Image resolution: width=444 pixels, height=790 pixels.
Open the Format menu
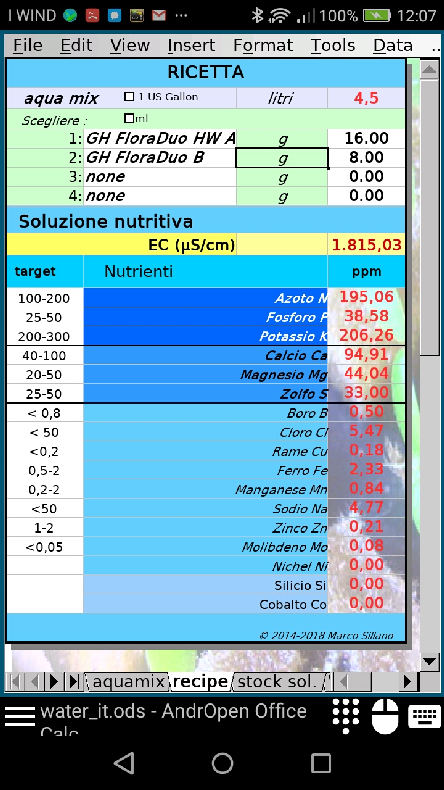(263, 45)
